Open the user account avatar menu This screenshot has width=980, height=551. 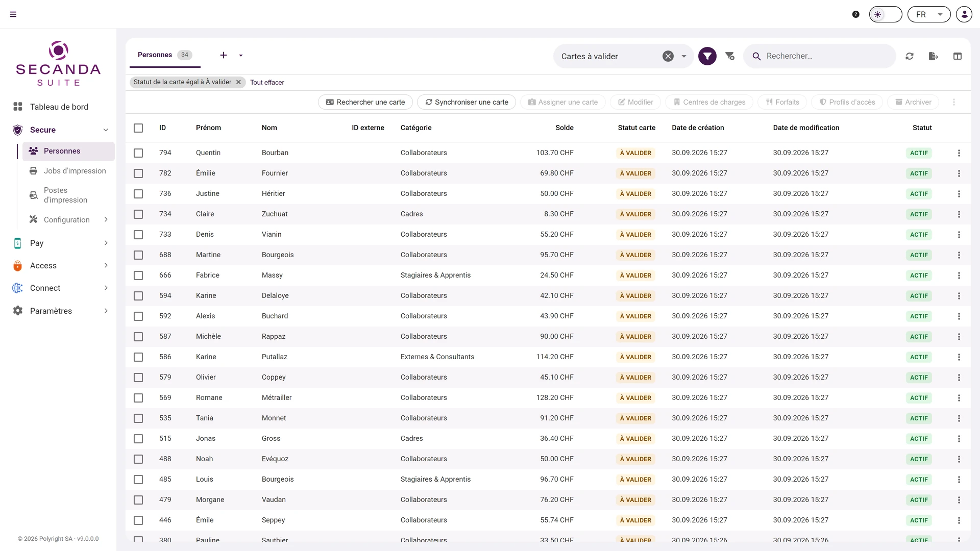click(x=964, y=14)
